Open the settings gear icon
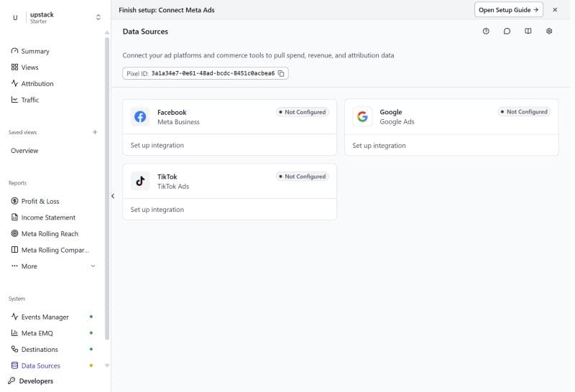The width and height of the screenshot is (575, 392). click(x=549, y=31)
